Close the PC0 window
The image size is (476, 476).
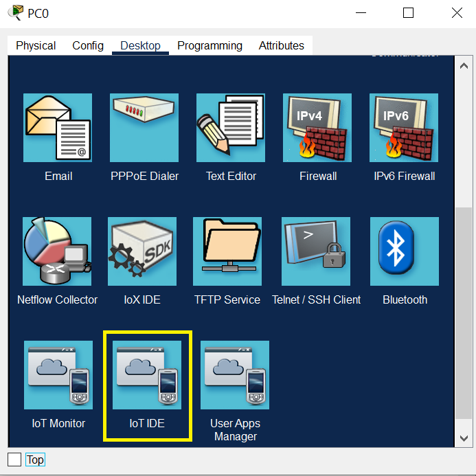[457, 13]
